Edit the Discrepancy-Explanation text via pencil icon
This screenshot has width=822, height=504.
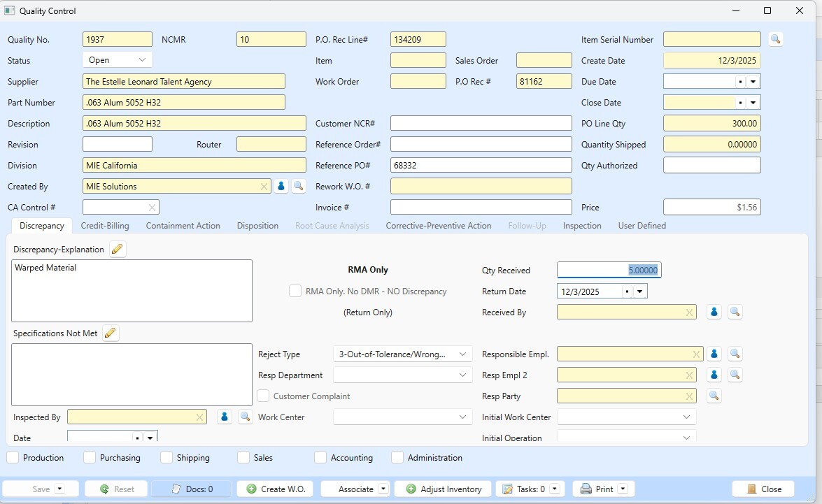click(117, 248)
